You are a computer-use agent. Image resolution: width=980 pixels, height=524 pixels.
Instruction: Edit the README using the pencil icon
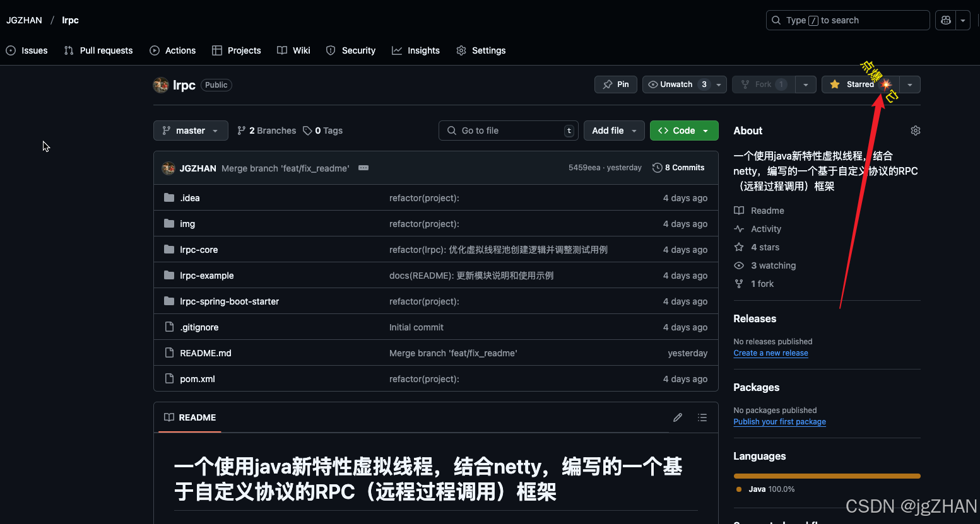click(677, 417)
